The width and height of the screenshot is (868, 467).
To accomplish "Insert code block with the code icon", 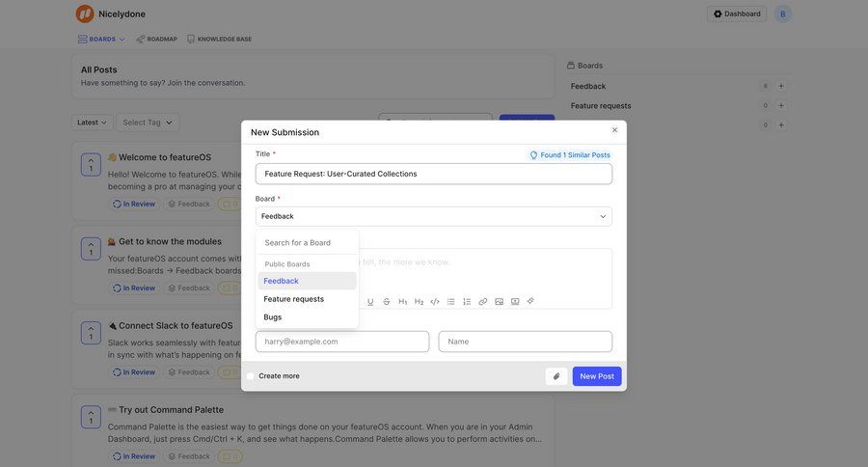I will click(x=435, y=301).
